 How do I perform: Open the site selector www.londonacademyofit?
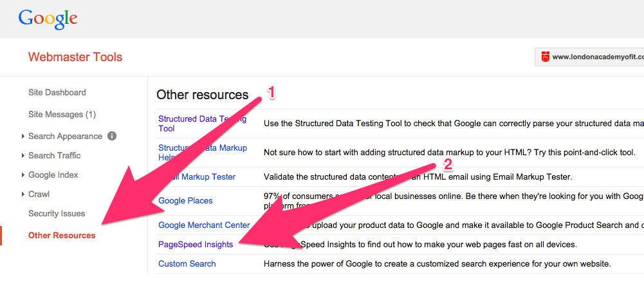coord(589,57)
